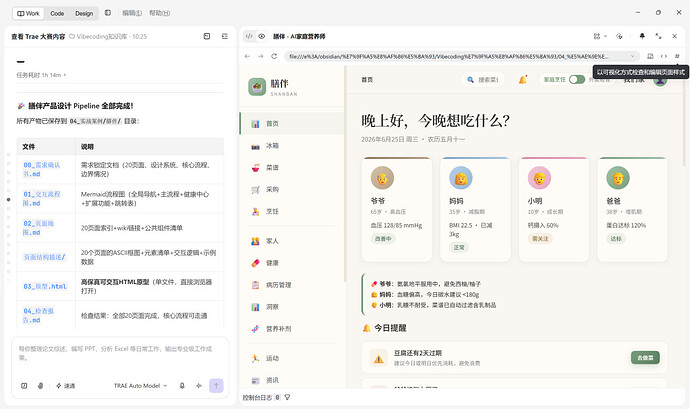690x409 pixels.
Task: Attach a file with paperclip icon
Action: point(40,386)
